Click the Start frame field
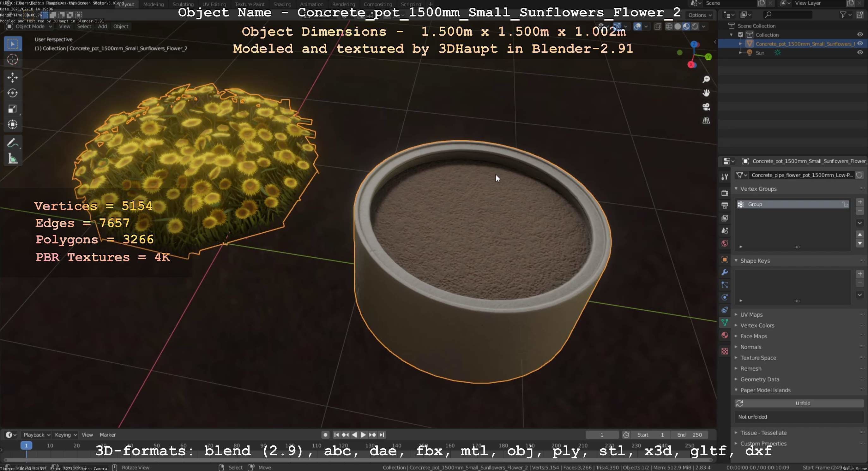868x471 pixels. click(650, 435)
